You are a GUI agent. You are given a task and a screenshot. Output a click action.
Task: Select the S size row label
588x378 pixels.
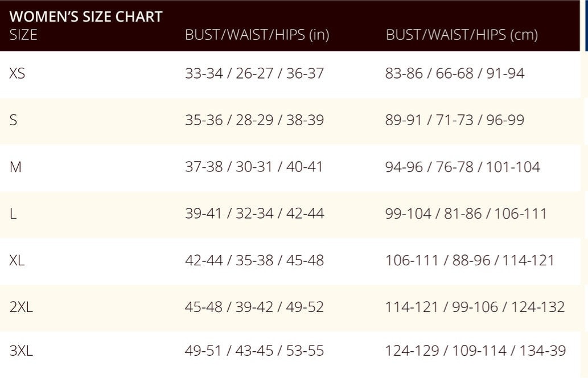[x=13, y=120]
